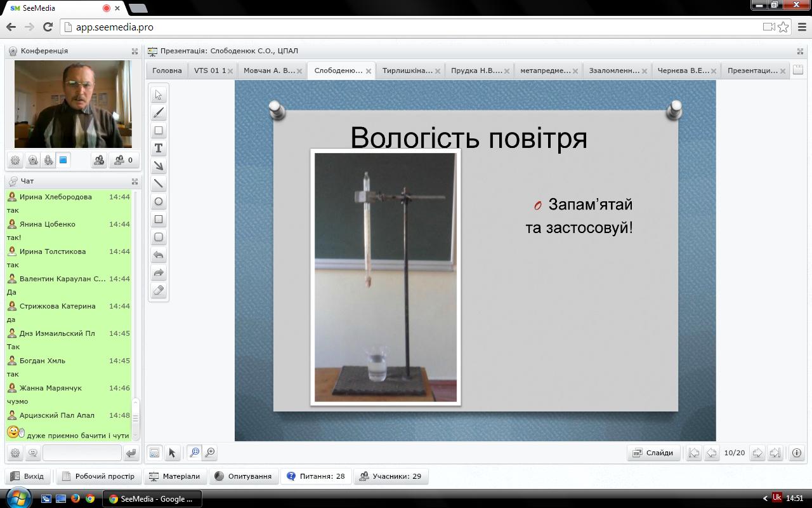812x508 pixels.
Task: Open presentation info icon
Action: click(x=797, y=453)
